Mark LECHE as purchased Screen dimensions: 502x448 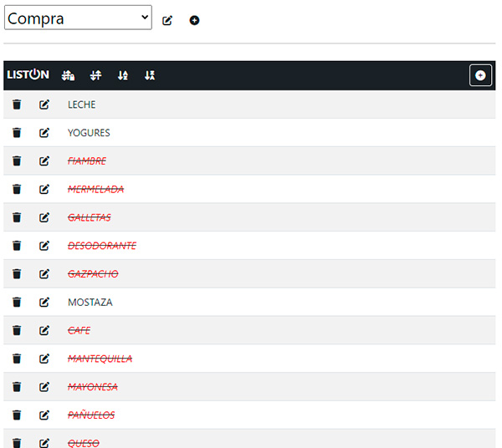(x=82, y=104)
